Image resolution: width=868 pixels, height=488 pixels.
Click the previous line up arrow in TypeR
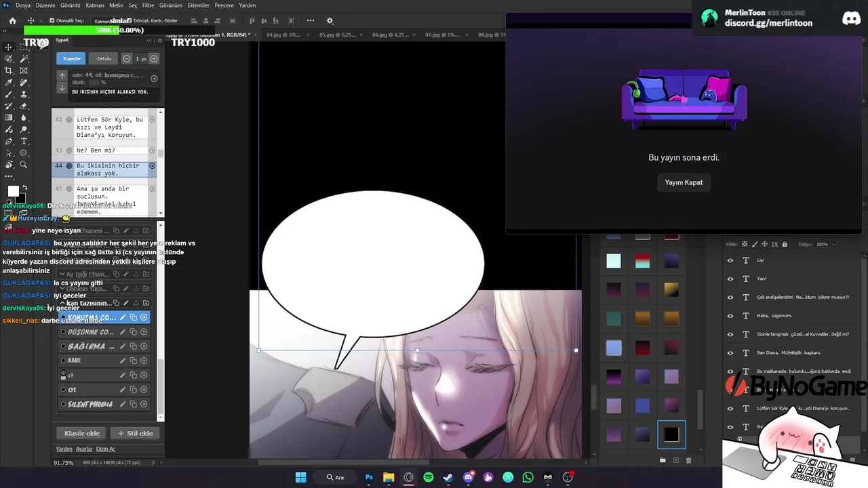point(62,77)
